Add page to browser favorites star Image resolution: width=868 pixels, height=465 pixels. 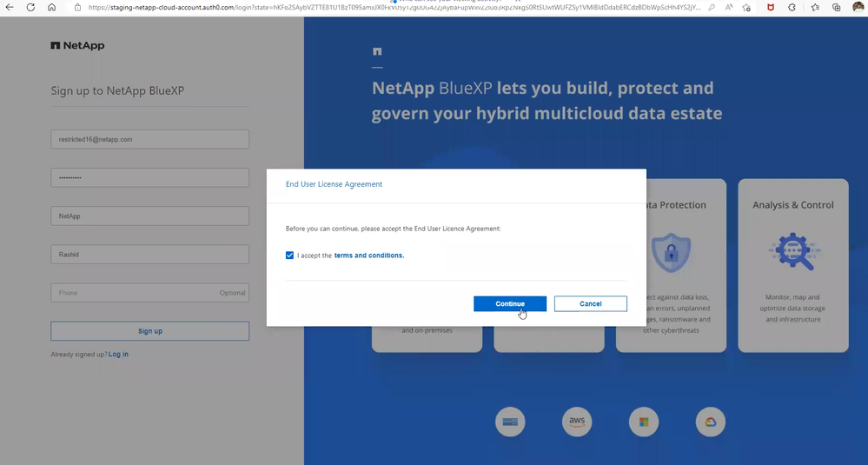(746, 7)
